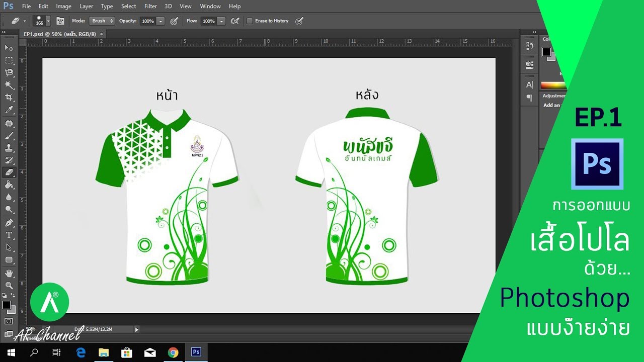The image size is (644, 362).
Task: Open the Edit menu
Action: pyautogui.click(x=43, y=6)
